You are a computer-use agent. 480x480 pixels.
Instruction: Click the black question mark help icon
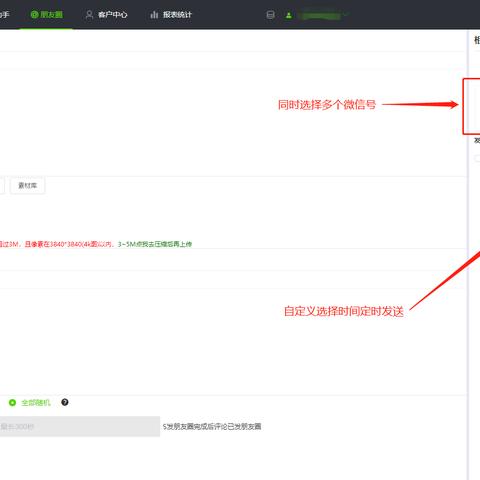(65, 402)
